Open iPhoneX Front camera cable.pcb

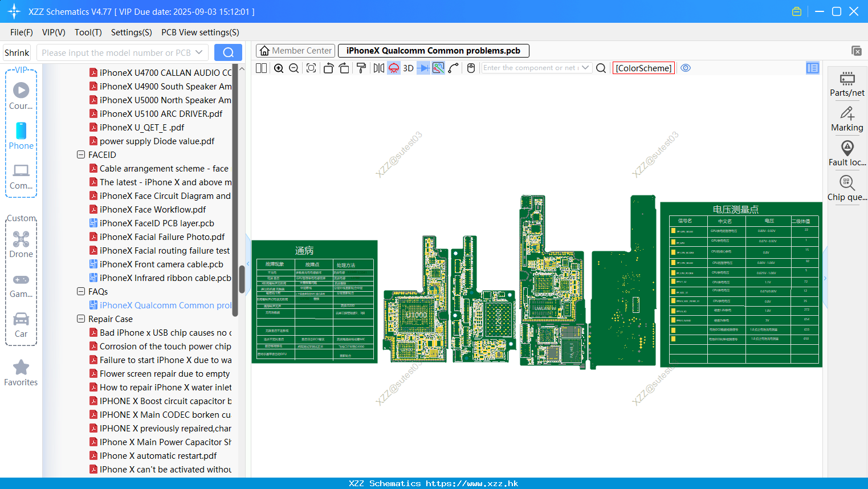(x=161, y=264)
